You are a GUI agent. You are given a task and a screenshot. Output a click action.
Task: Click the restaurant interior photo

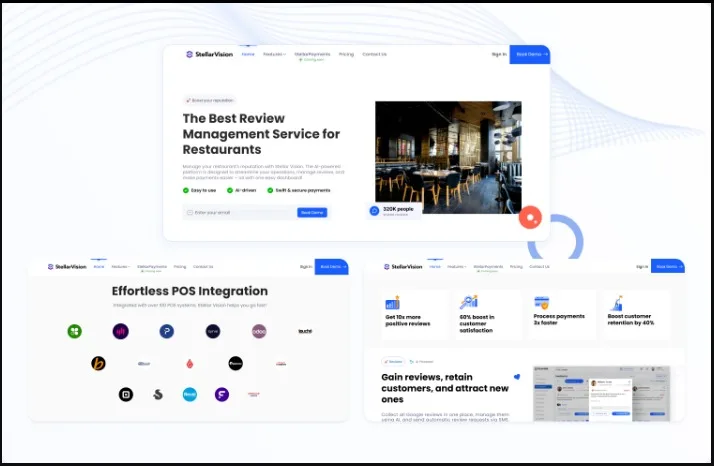pyautogui.click(x=448, y=157)
